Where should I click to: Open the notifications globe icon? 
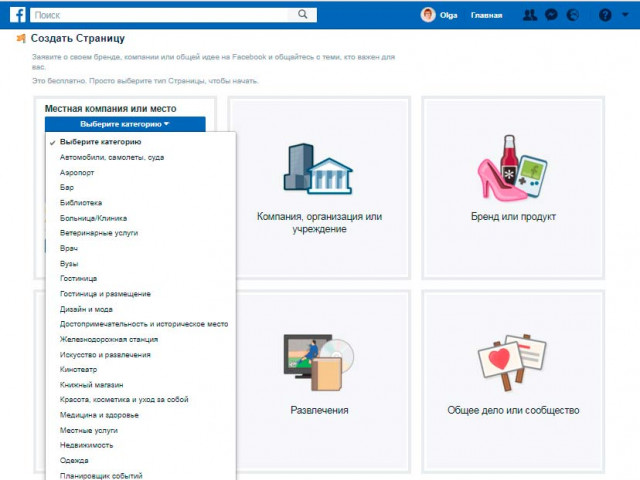pyautogui.click(x=572, y=15)
